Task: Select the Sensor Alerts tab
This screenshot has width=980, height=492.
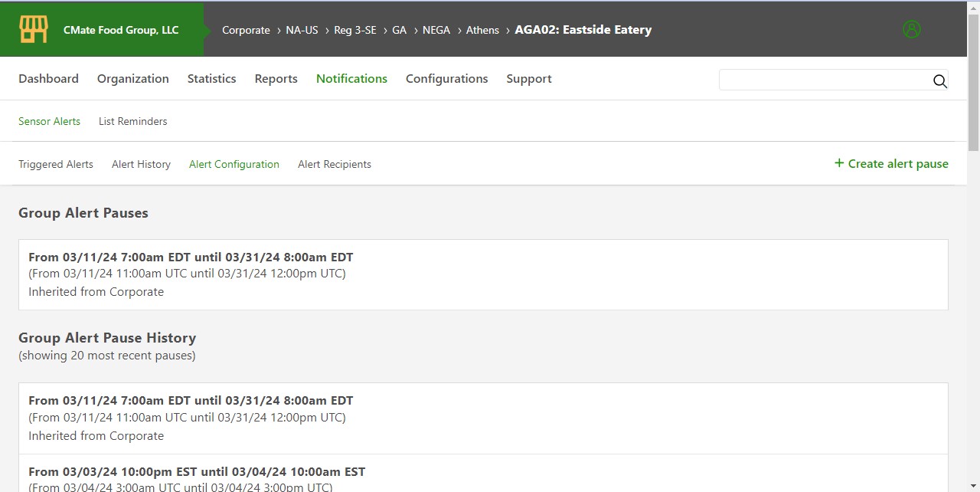Action: [x=49, y=121]
